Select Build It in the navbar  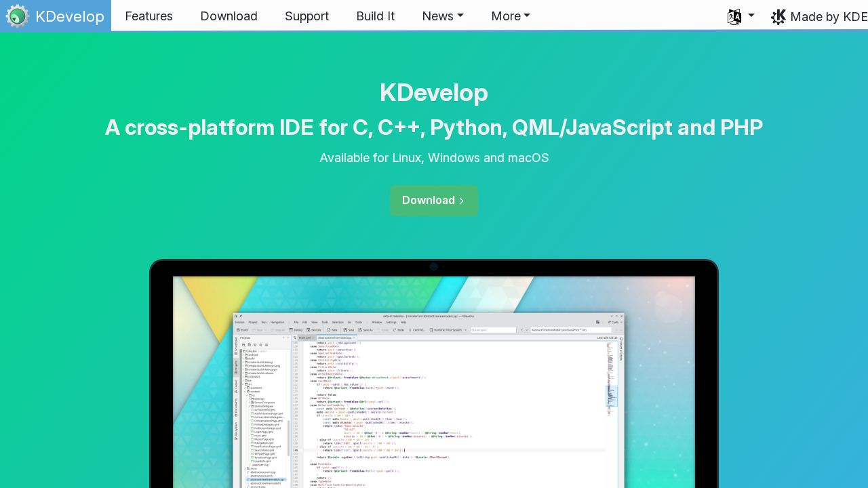pyautogui.click(x=375, y=16)
